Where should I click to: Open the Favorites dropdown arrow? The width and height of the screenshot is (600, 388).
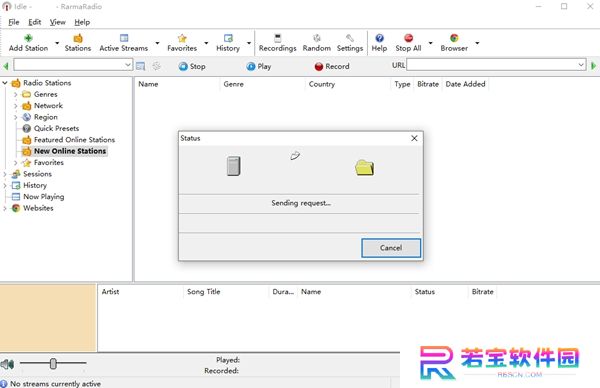[206, 43]
